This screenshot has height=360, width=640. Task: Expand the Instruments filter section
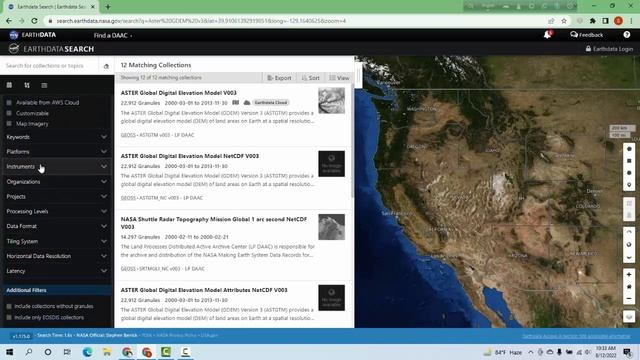point(57,167)
